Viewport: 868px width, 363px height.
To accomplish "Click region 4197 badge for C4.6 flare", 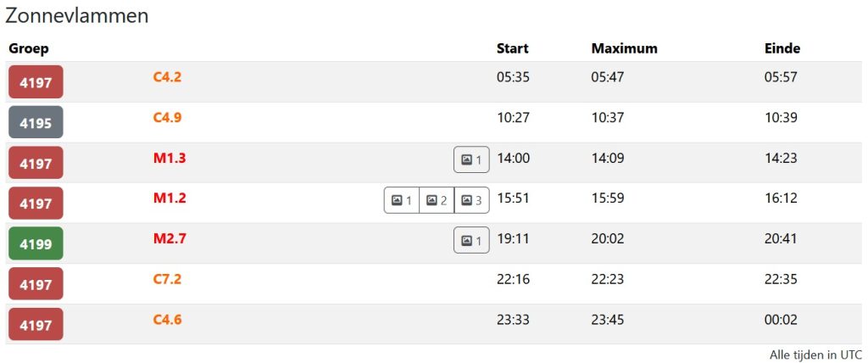I will (36, 325).
